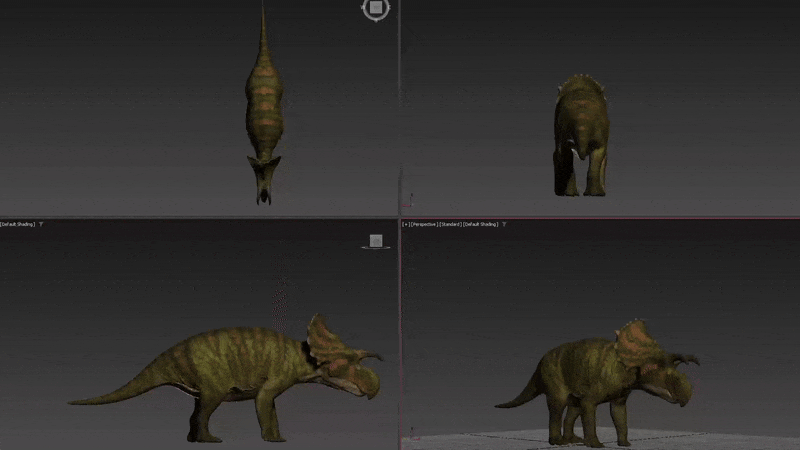Open the [Perspective] point-of-view menu

pyautogui.click(x=424, y=224)
